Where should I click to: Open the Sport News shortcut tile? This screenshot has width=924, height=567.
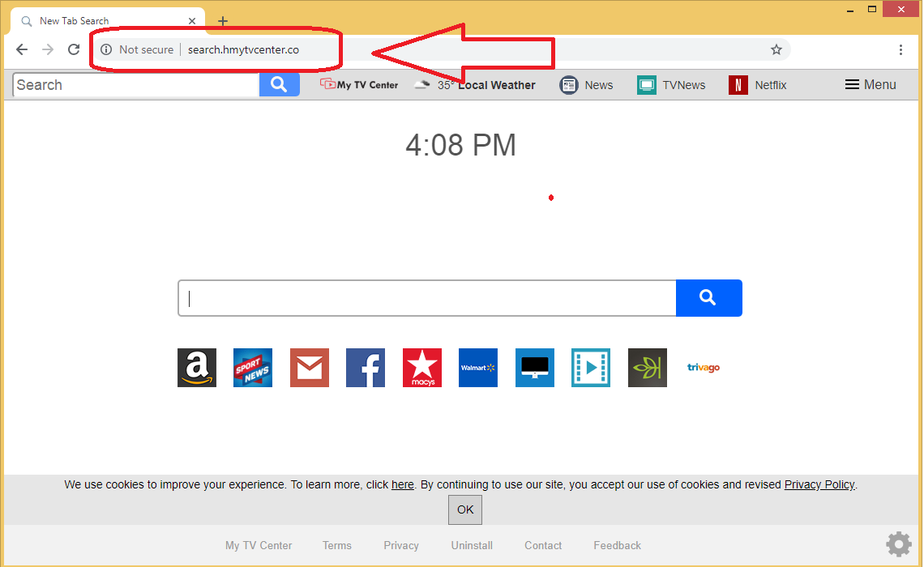[x=253, y=368]
